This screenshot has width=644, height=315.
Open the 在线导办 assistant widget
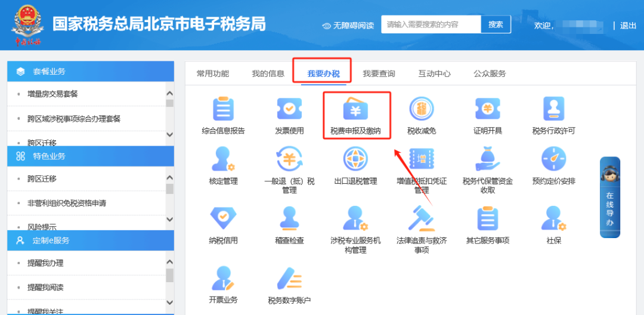pyautogui.click(x=610, y=197)
